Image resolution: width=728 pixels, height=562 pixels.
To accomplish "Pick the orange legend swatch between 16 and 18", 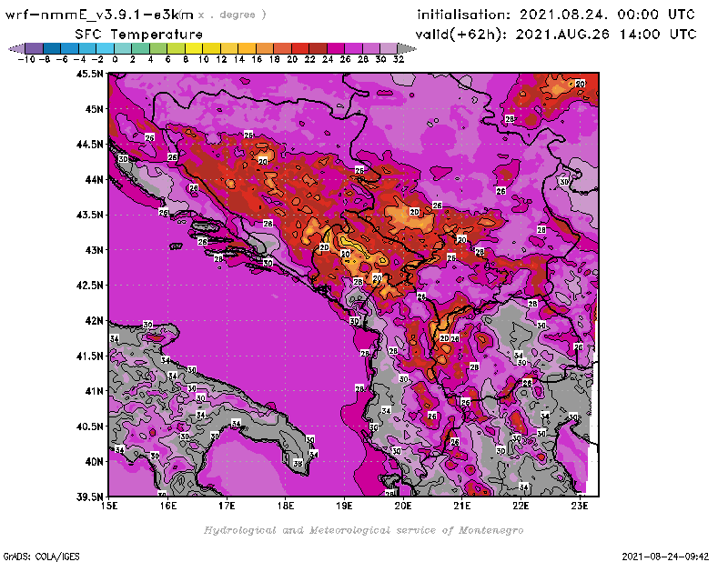I will pyautogui.click(x=264, y=48).
